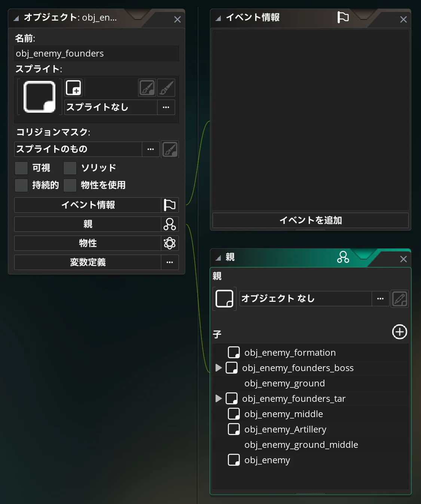Image resolution: width=421 pixels, height=504 pixels.
Task: Expand the obj_enemy_founders_boss entry
Action: tap(219, 368)
